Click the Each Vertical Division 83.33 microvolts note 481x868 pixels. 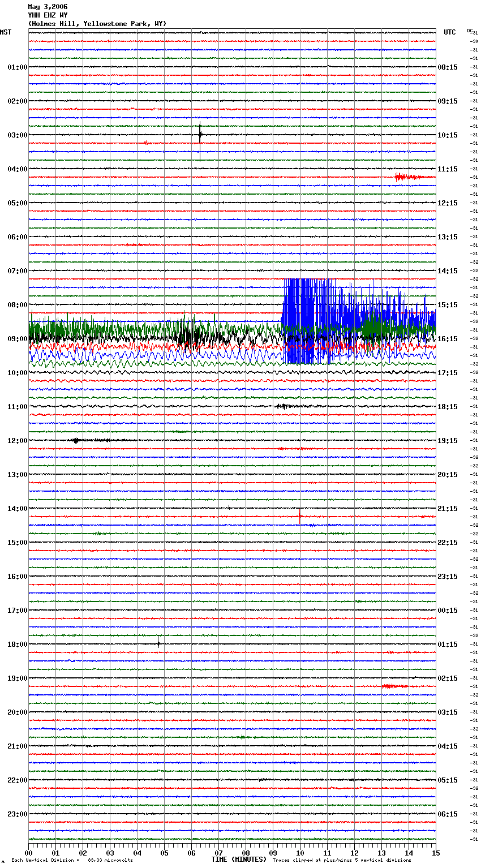point(72,861)
